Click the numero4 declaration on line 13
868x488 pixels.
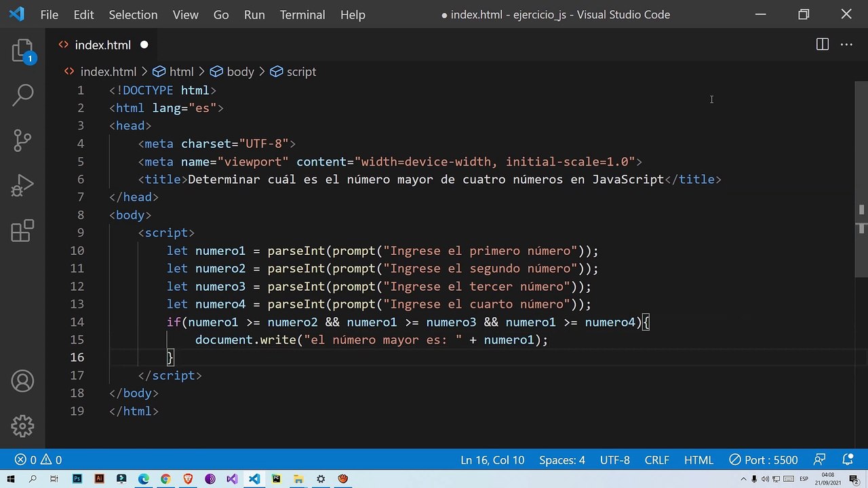(379, 304)
